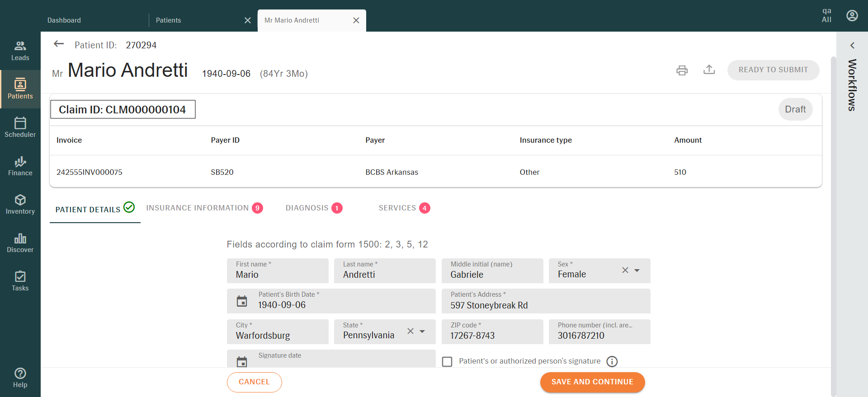Open the Scheduler sidebar section
Viewport: 868px width, 397px height.
click(x=20, y=127)
